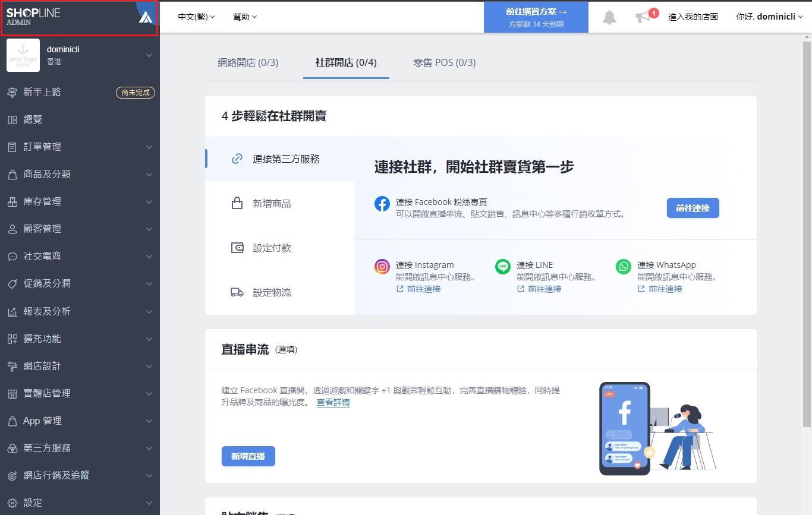Open the 幫助 help dropdown
This screenshot has width=812, height=515.
click(245, 17)
